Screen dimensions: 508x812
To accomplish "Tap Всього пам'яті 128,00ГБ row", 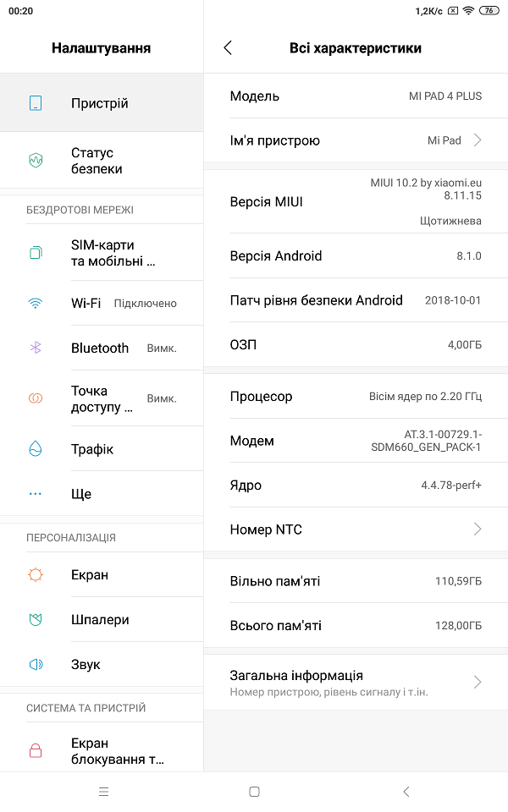I will point(356,626).
